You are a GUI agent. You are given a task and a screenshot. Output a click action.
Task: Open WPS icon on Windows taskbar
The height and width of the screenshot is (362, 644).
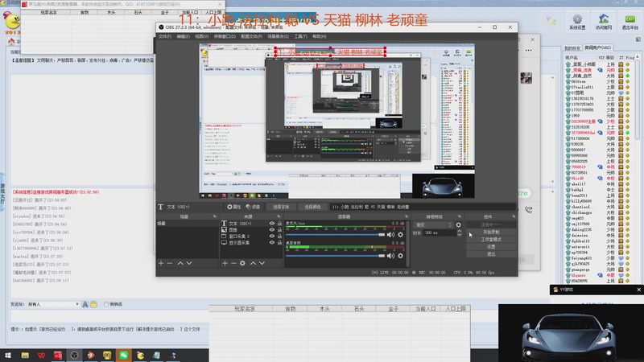coord(42,356)
